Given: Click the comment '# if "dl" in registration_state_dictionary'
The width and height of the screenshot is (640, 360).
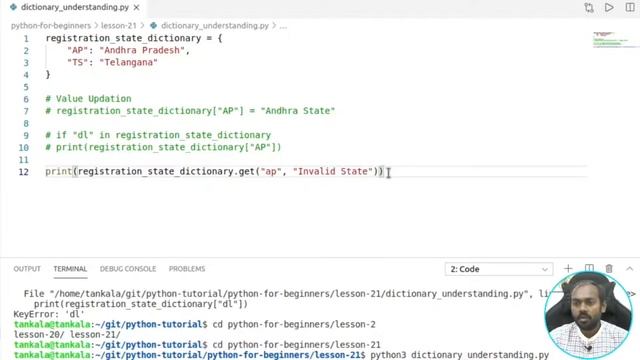Looking at the screenshot, I should click(x=158, y=135).
